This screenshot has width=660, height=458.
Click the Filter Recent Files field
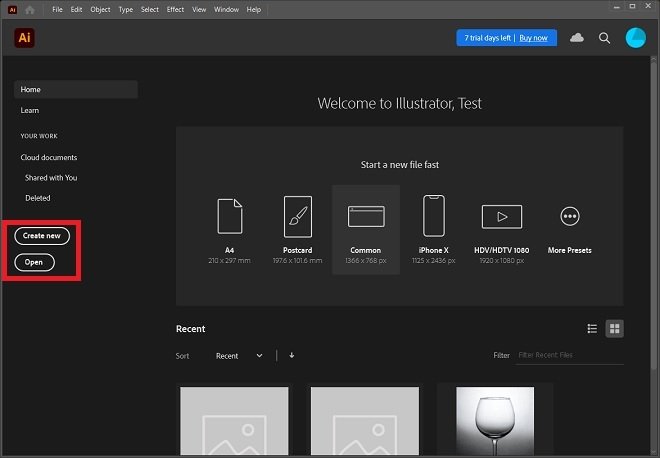pos(570,355)
